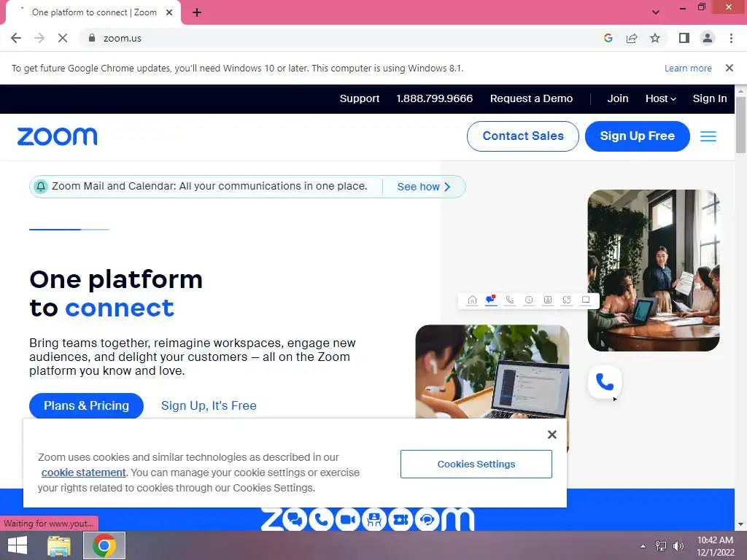Click the whiteboard icon in mockup bar

click(586, 300)
